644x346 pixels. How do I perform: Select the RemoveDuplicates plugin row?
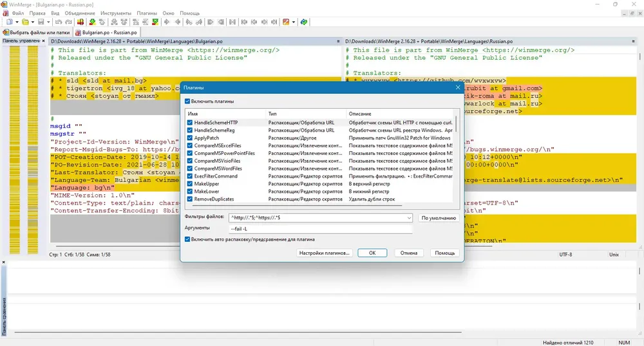320,199
